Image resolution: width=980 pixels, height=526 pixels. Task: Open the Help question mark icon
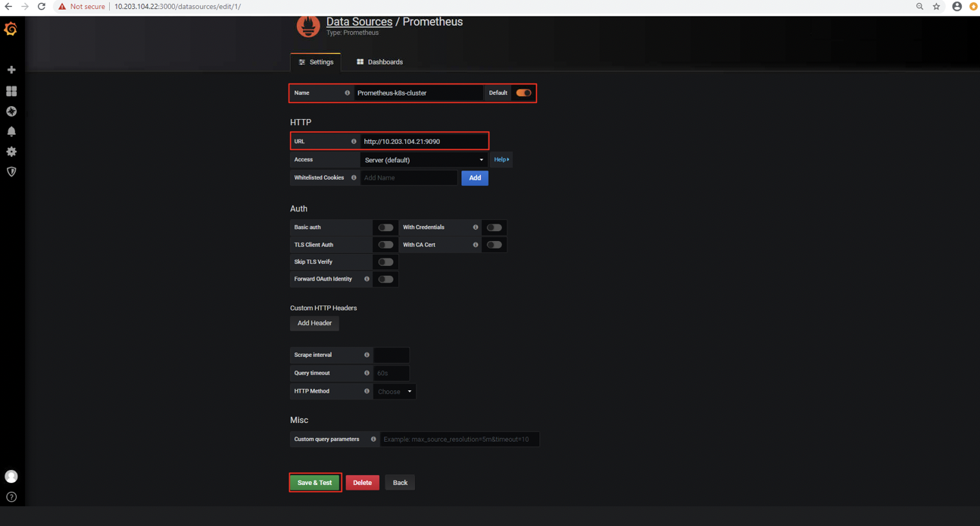pos(11,497)
